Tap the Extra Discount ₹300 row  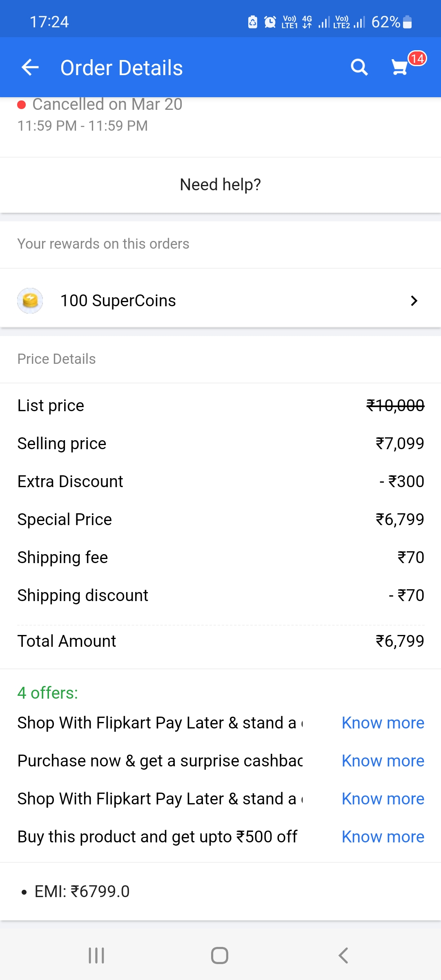220,481
